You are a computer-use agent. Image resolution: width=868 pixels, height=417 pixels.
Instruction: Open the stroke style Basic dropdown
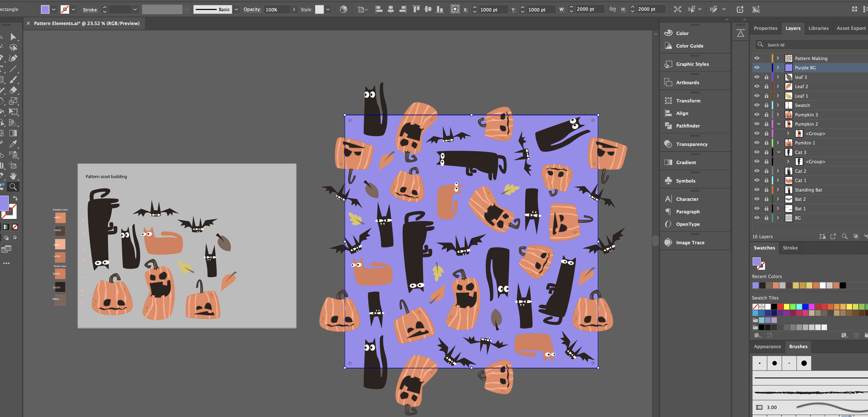(236, 9)
